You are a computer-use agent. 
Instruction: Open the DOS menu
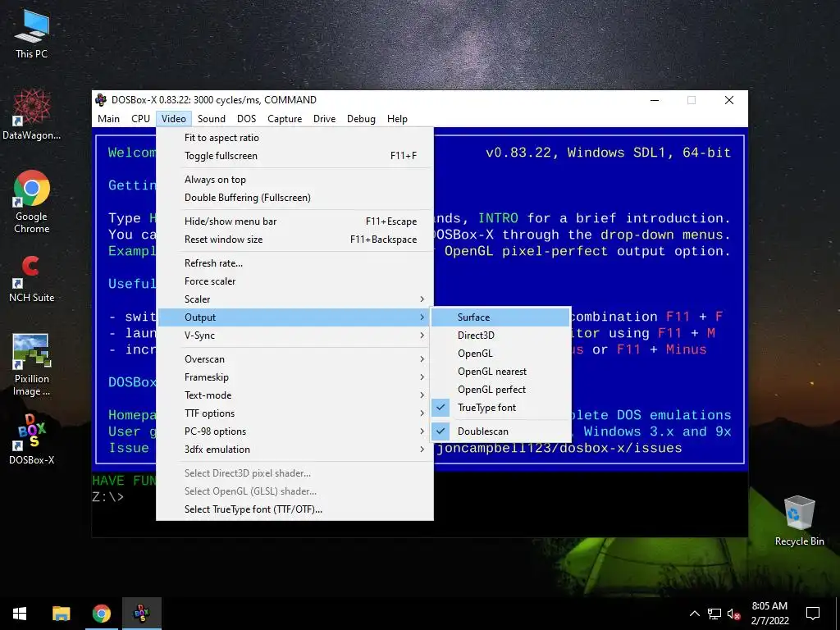(246, 119)
